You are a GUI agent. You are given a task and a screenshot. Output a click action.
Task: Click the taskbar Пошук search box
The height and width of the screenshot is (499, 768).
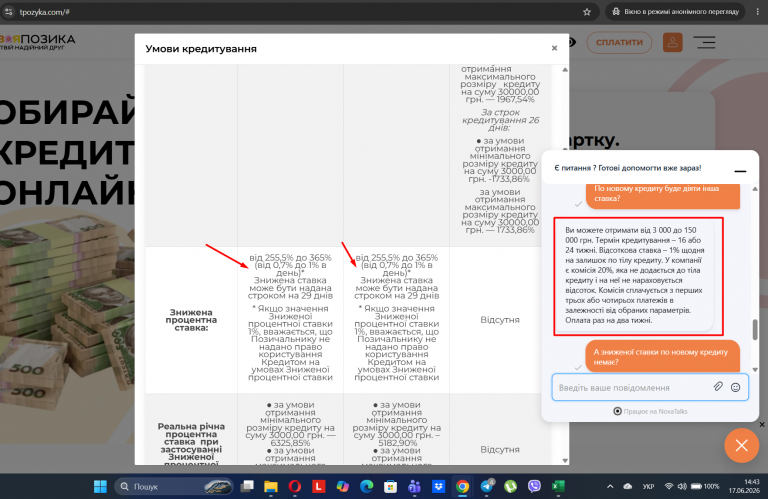pos(173,486)
